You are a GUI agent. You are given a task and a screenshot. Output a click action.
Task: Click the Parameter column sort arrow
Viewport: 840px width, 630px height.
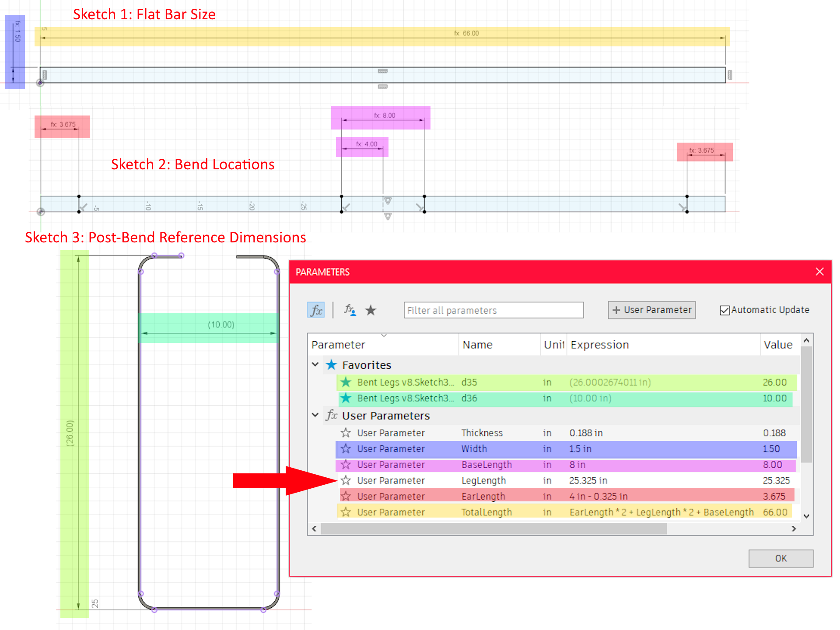click(x=384, y=336)
